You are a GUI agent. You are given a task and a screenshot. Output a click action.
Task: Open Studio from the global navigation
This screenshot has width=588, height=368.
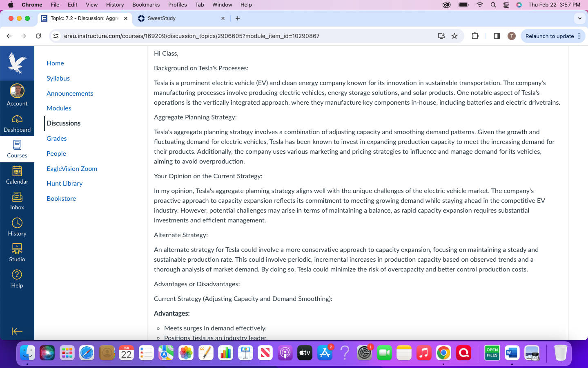[x=17, y=253]
